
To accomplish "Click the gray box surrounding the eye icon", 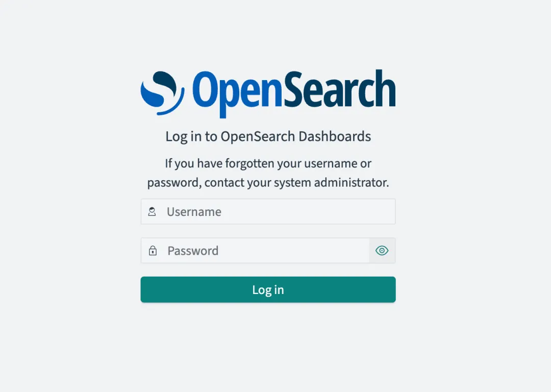I will pyautogui.click(x=382, y=250).
